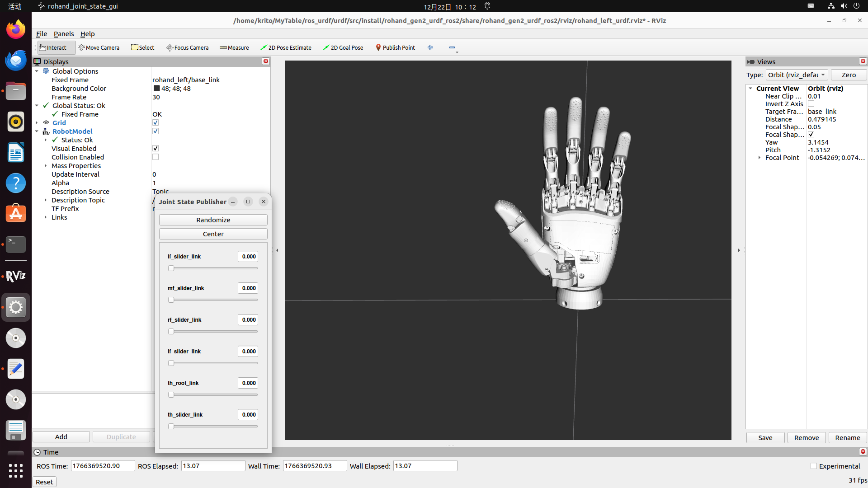Expand Mass Properties entry
This screenshot has width=868, height=488.
click(x=46, y=166)
